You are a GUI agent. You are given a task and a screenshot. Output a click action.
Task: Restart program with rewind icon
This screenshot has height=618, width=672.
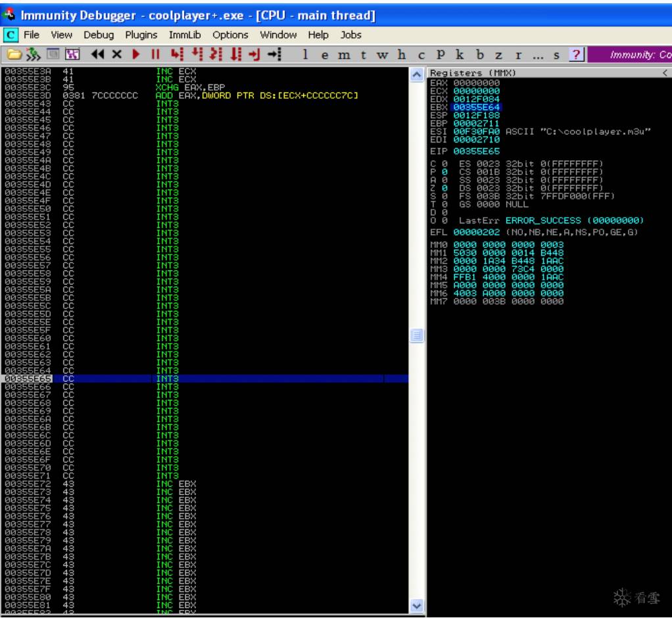[98, 54]
